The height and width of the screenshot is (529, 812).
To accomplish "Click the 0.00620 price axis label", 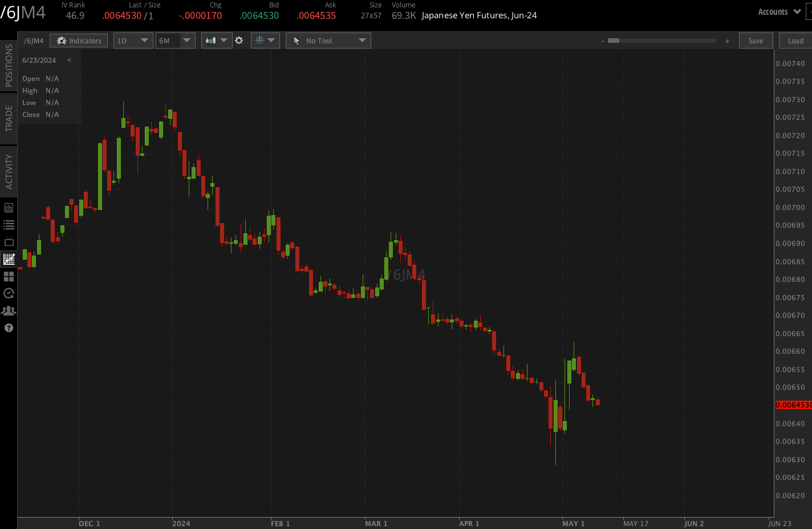I will tap(790, 495).
